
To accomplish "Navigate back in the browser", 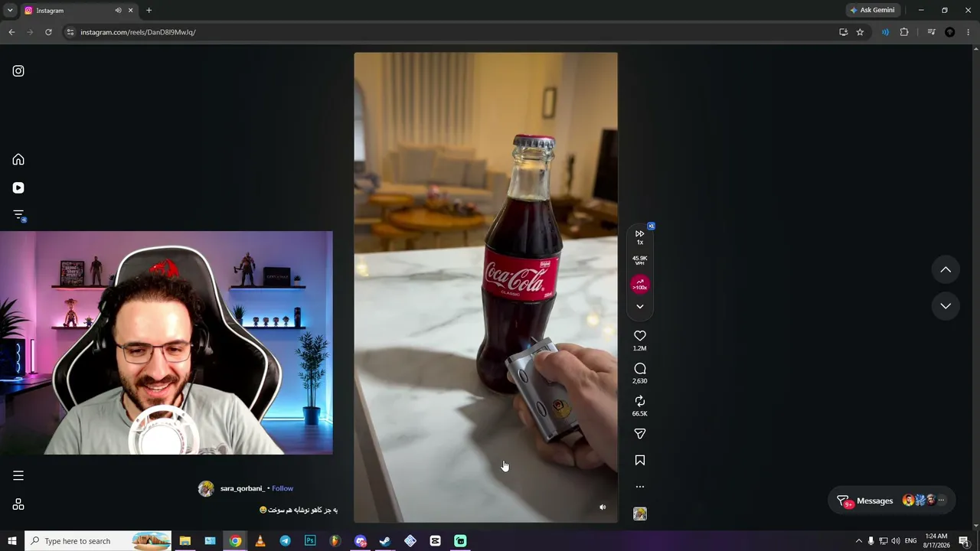I will [x=11, y=32].
